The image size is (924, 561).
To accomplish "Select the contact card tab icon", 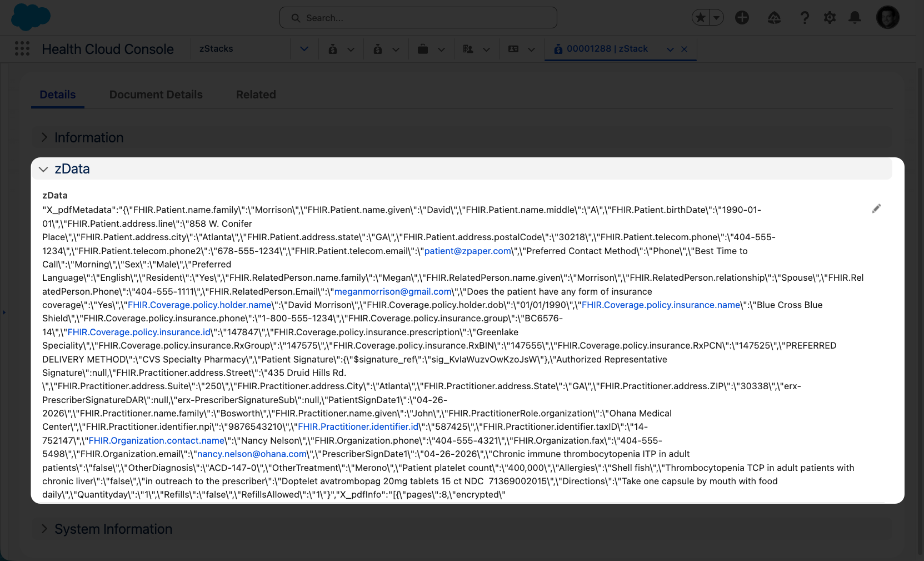I will (x=513, y=49).
